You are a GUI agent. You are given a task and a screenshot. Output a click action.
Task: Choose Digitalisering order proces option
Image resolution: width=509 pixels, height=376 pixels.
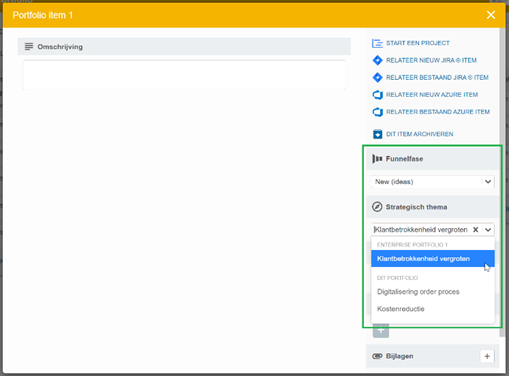coord(433,292)
